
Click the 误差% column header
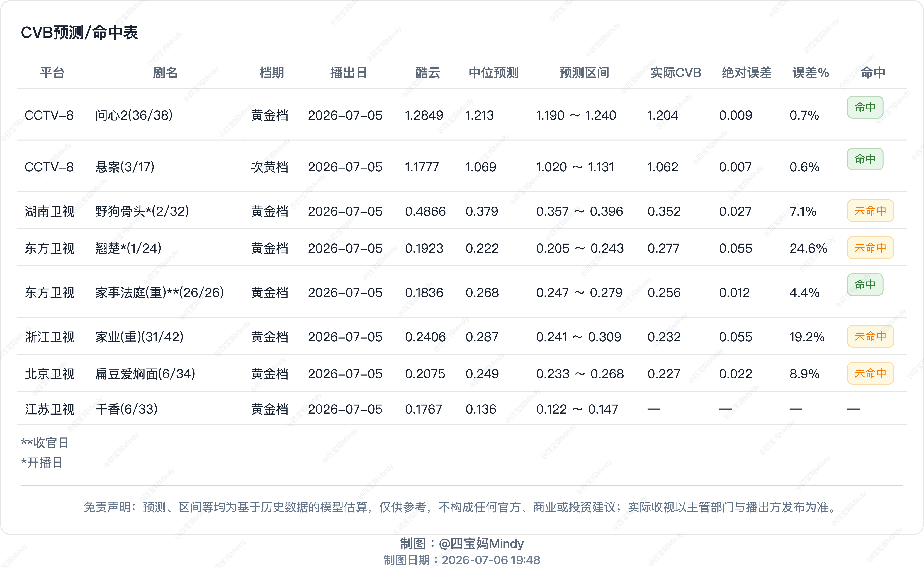pyautogui.click(x=811, y=73)
